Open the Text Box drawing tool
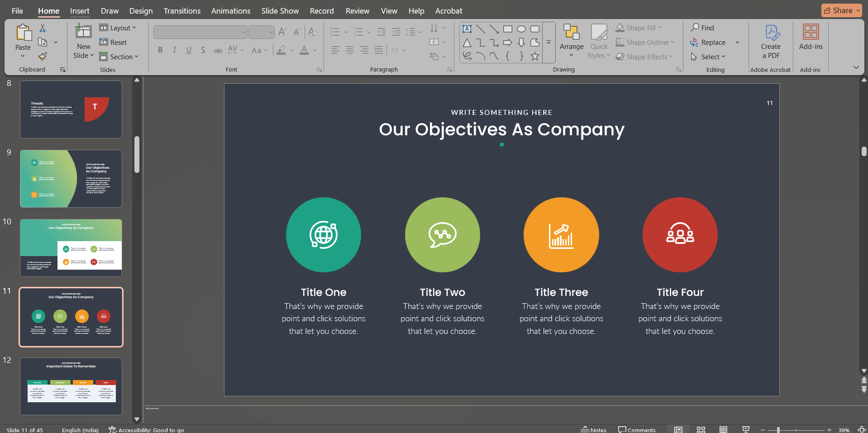 point(467,29)
